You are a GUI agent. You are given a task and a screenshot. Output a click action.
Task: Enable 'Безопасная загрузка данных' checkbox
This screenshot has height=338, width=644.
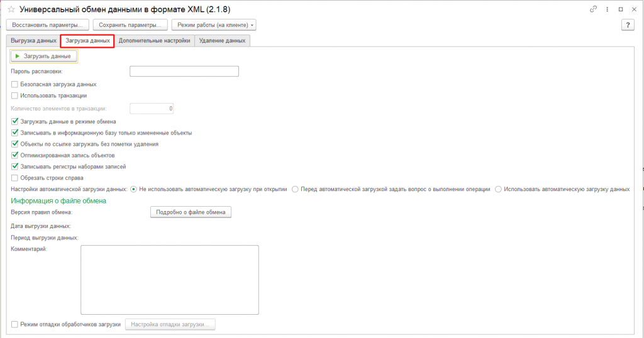click(x=15, y=84)
